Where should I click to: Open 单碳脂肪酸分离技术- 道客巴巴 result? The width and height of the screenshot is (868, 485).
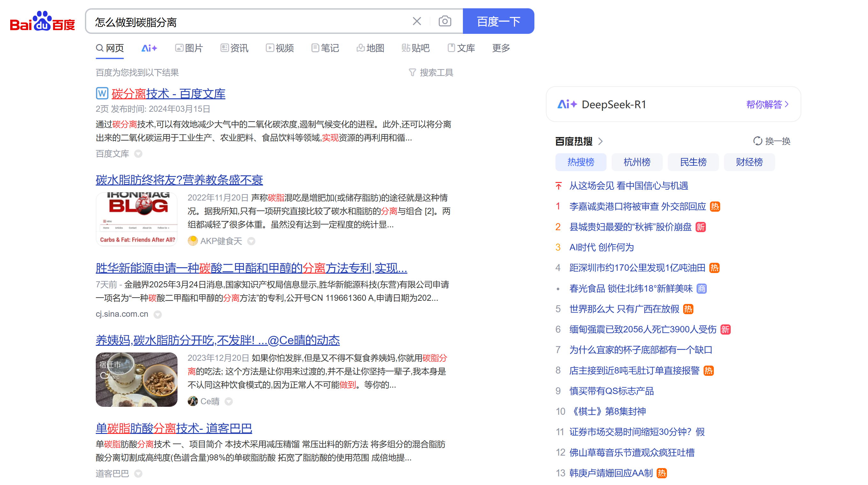(x=174, y=428)
